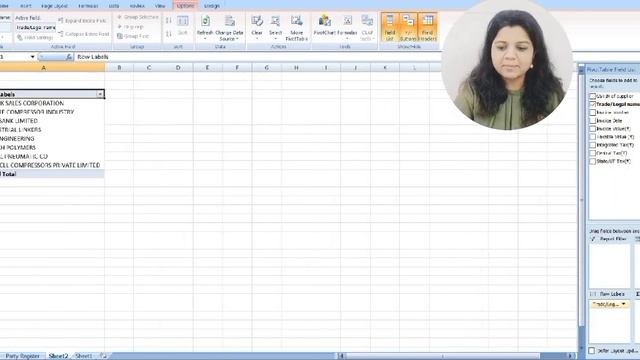Open the Formulas dropdown arrow
Viewport: 640px width, 360px height.
(347, 39)
